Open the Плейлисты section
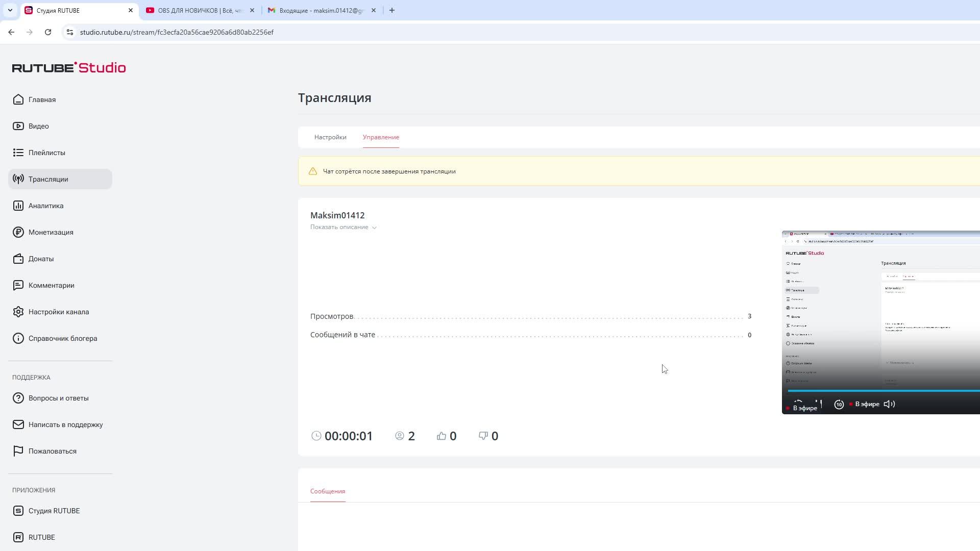The width and height of the screenshot is (980, 551). click(60, 153)
